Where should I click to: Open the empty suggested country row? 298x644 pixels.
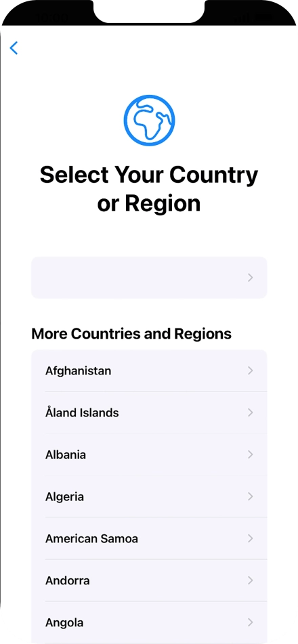149,278
